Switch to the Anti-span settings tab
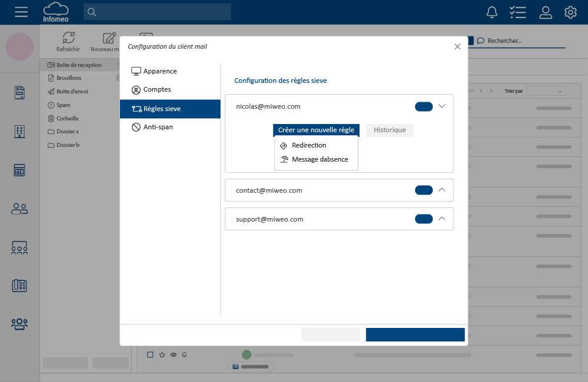The image size is (588, 382). (158, 127)
